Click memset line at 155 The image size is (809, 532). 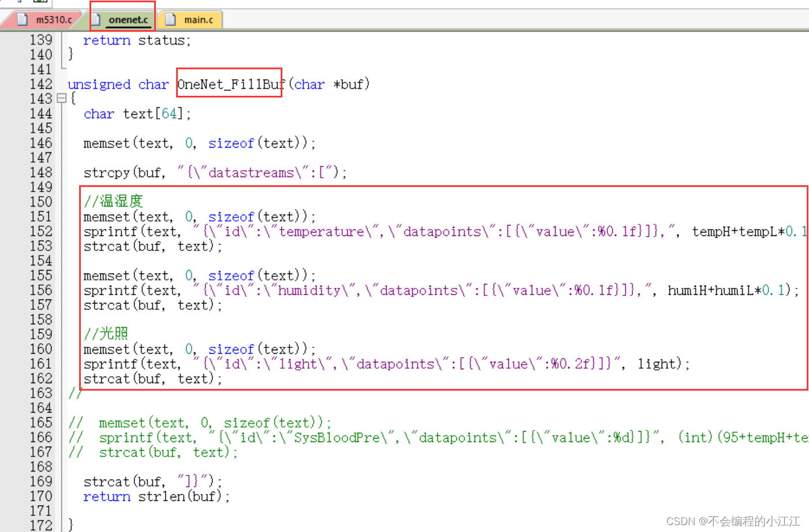[x=199, y=276]
